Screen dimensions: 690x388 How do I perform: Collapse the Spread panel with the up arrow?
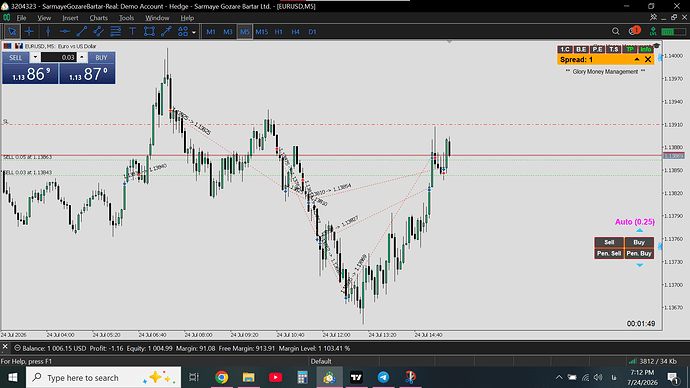click(637, 59)
